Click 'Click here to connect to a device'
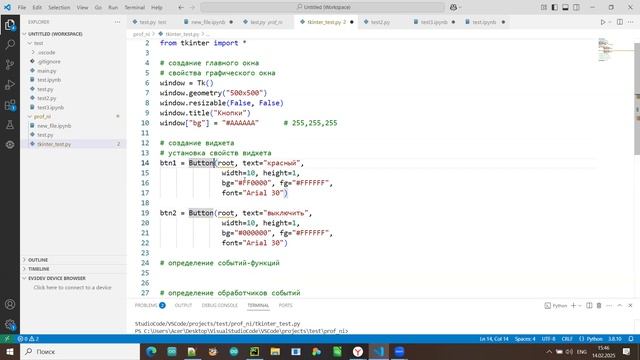Viewport: 640px width, 360px height. point(72,287)
